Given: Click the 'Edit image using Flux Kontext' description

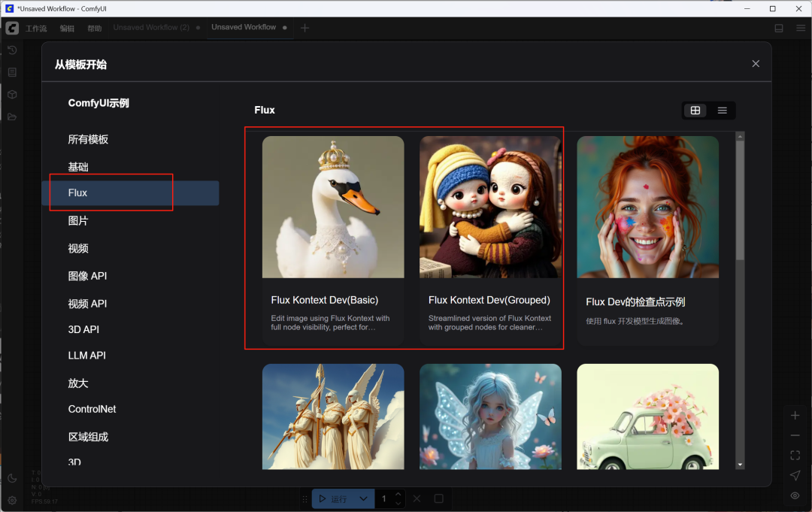Looking at the screenshot, I should point(330,323).
